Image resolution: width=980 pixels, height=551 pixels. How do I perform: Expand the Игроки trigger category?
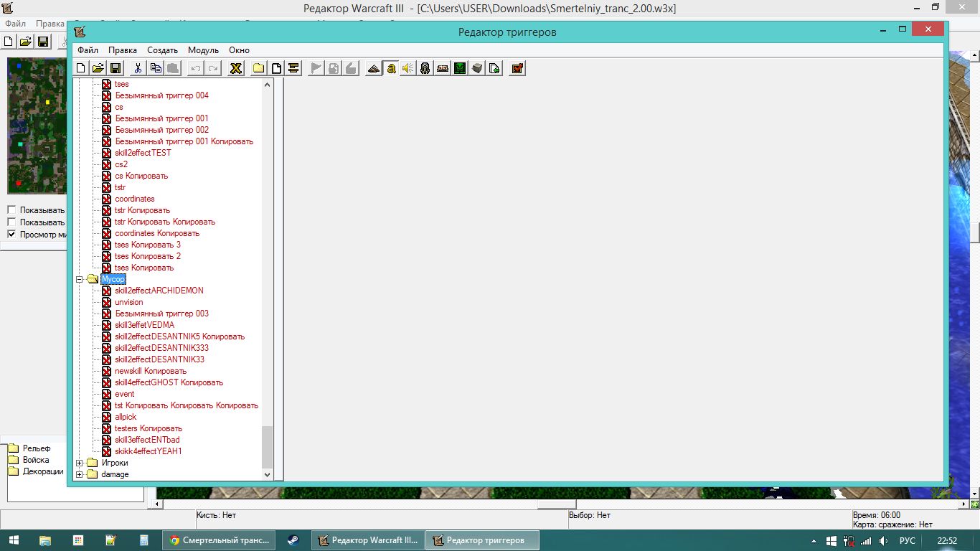coord(80,463)
